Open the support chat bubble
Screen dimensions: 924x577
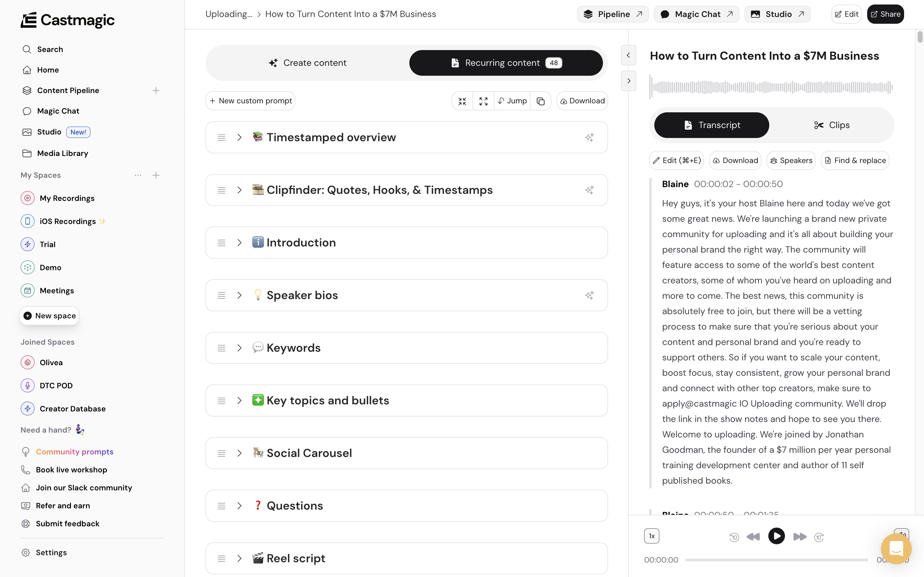coord(896,549)
